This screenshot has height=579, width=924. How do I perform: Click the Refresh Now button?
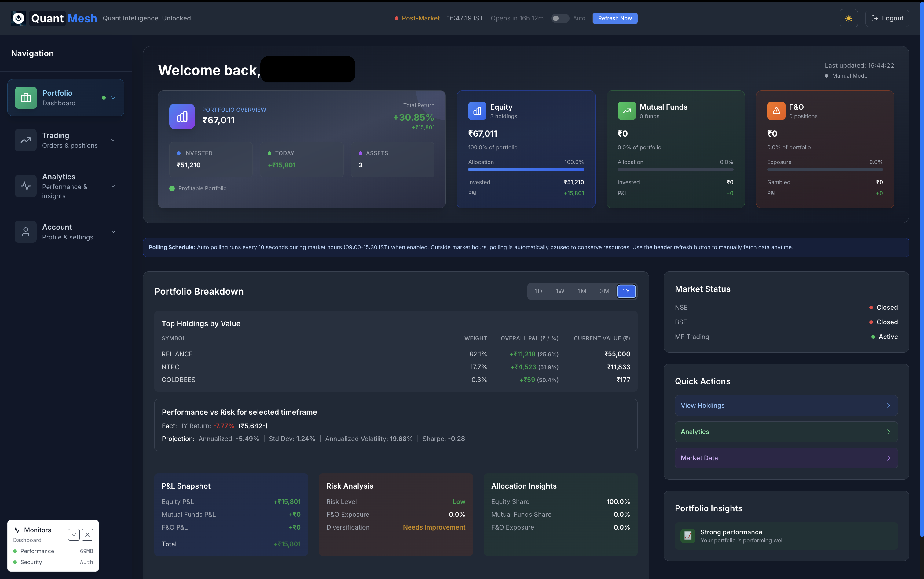[614, 18]
